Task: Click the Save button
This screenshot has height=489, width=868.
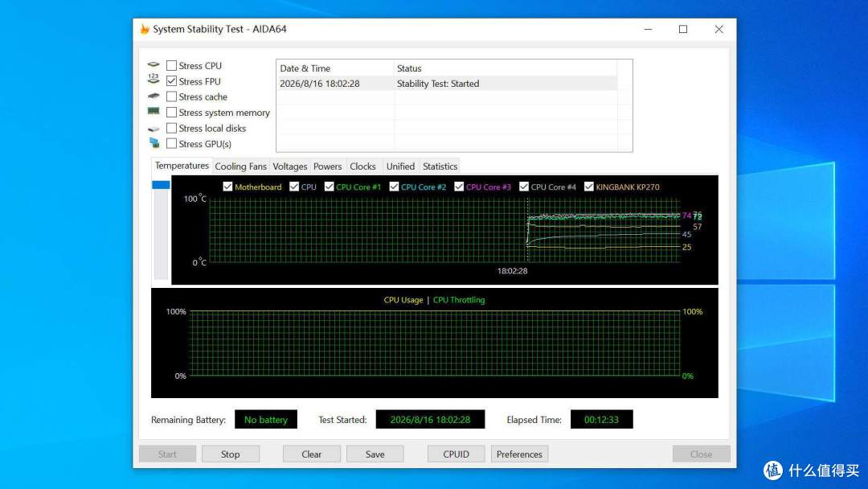Action: [375, 454]
